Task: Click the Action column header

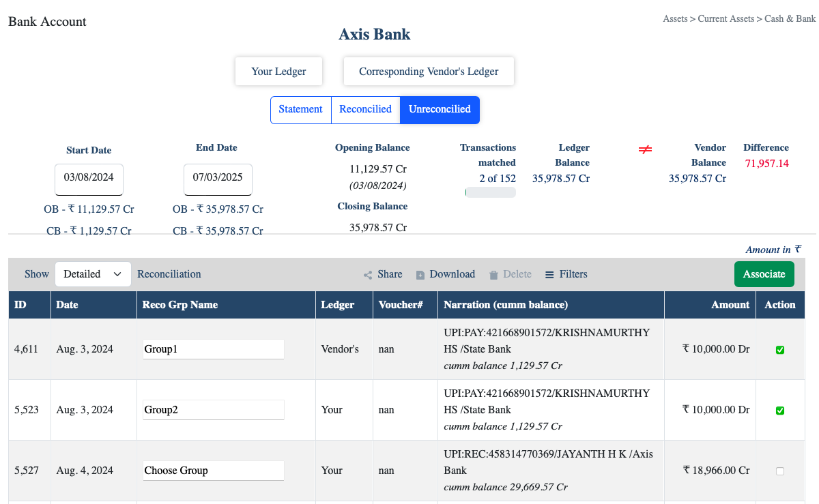Action: 780,305
